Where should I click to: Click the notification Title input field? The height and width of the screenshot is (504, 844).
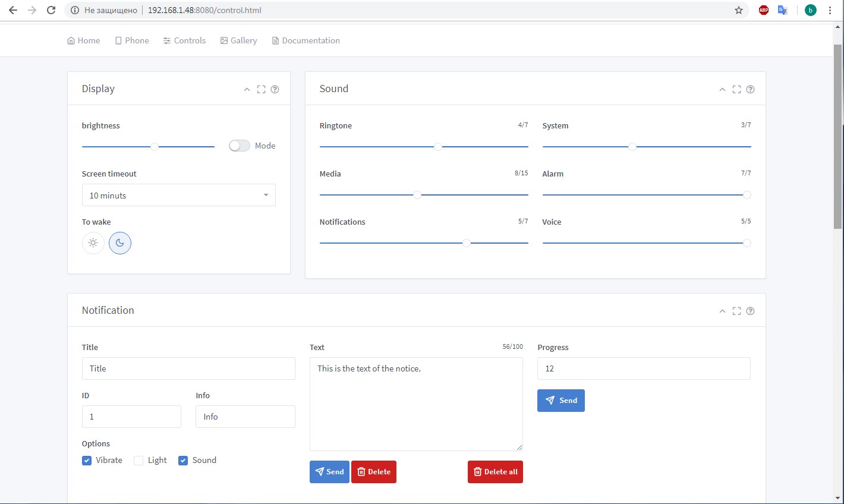[x=188, y=368]
